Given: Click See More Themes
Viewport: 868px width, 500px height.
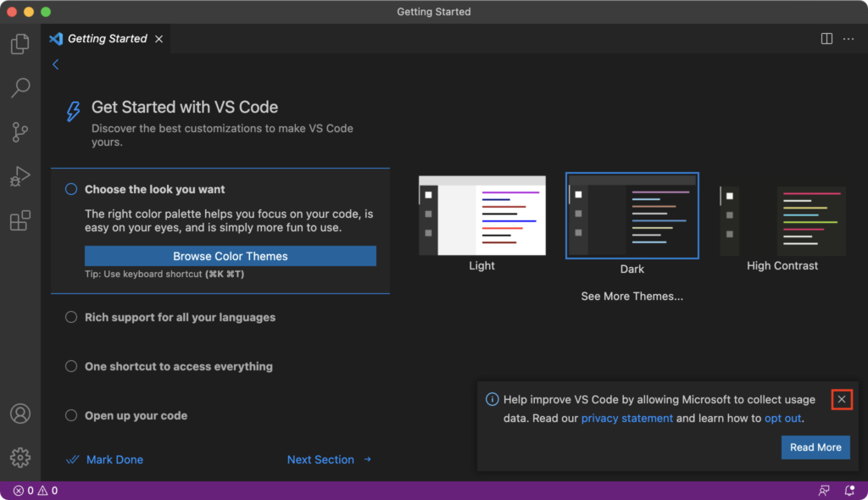Looking at the screenshot, I should (x=632, y=297).
